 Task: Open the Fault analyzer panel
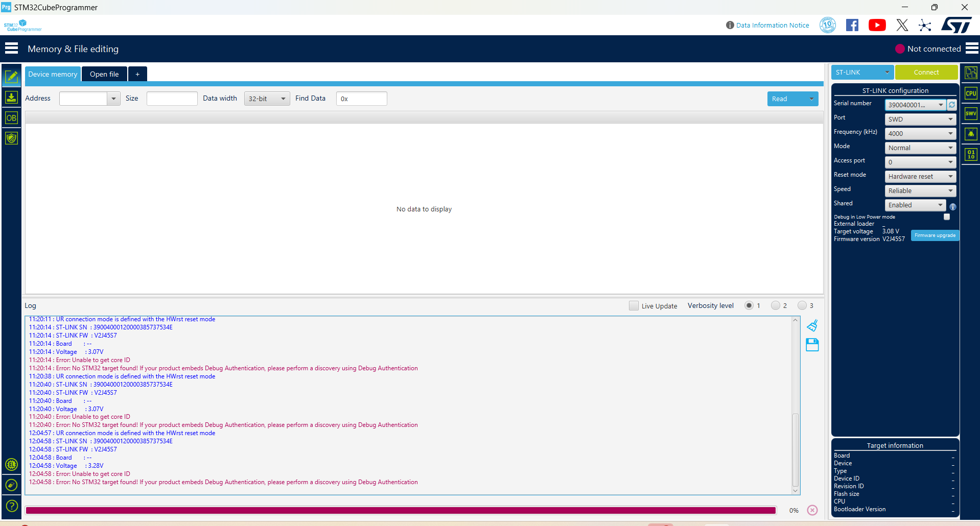[x=970, y=134]
